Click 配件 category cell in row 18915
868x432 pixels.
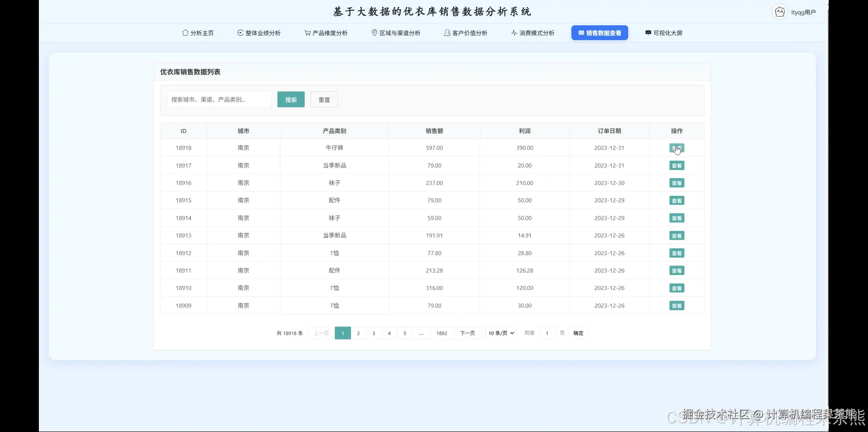click(x=335, y=200)
